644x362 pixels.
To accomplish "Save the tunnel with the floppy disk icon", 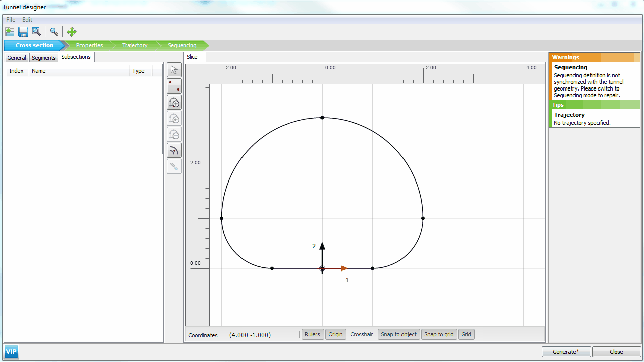I will (23, 32).
